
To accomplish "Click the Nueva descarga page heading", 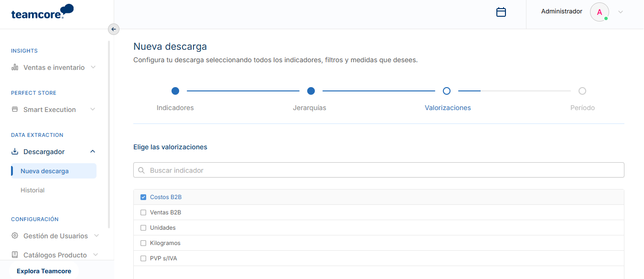I will coord(170,46).
